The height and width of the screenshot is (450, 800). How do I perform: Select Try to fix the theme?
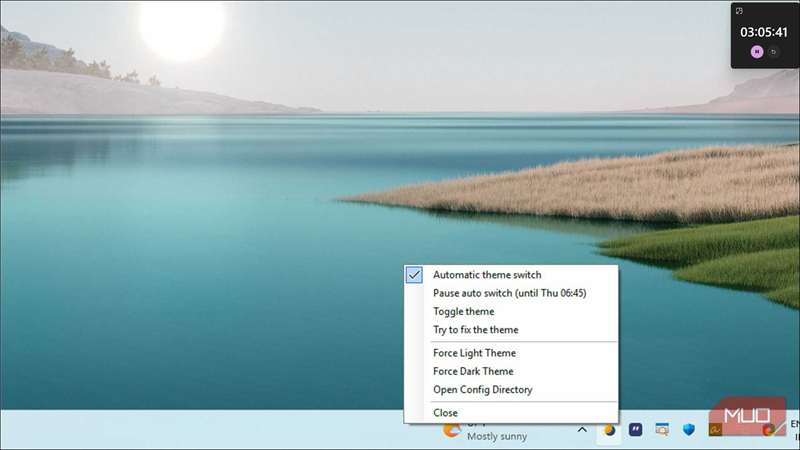coord(475,329)
